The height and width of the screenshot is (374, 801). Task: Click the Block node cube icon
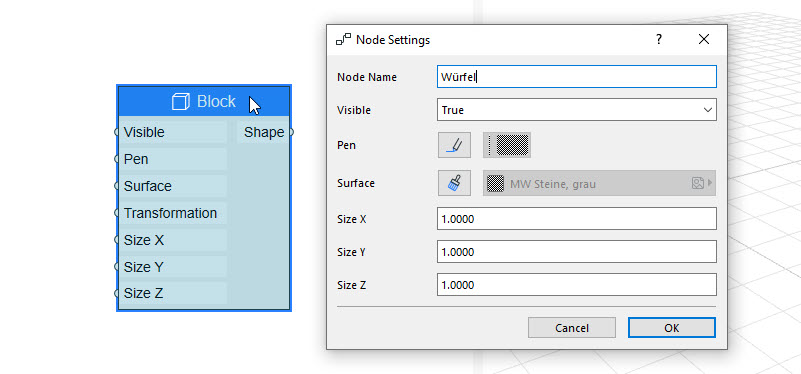click(x=181, y=102)
